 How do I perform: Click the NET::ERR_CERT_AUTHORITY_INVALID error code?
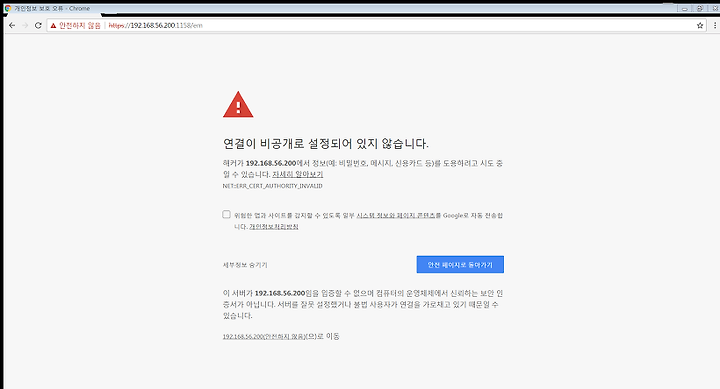tap(273, 186)
